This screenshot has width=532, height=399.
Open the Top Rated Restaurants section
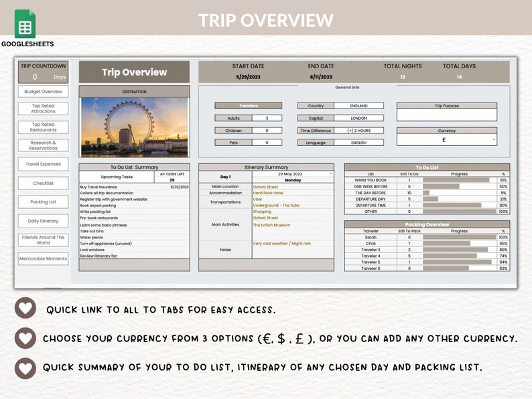click(43, 127)
